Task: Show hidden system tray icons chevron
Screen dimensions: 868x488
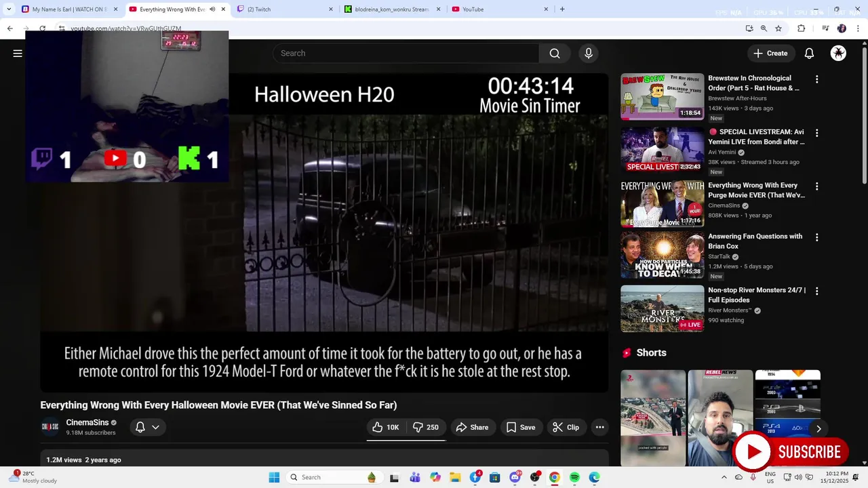Action: [x=724, y=477]
